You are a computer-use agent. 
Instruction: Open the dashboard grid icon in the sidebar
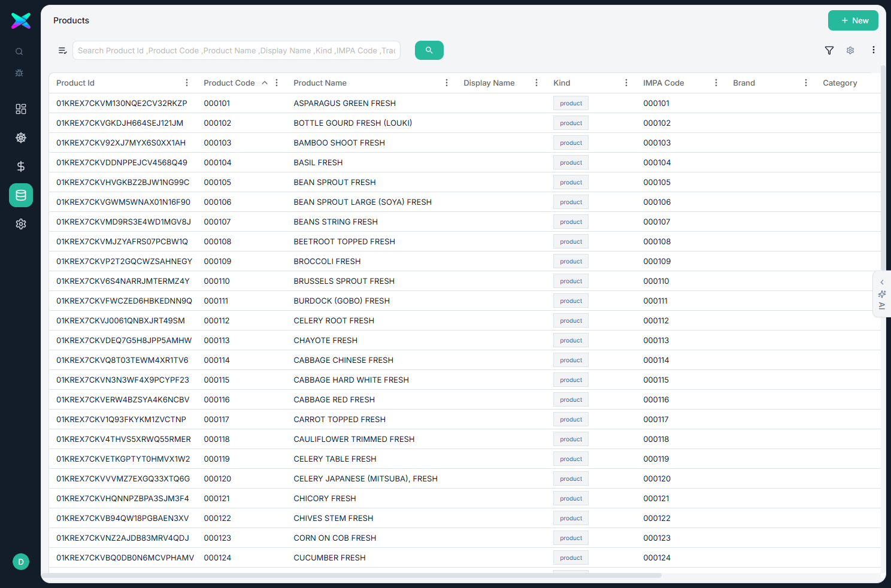(21, 109)
